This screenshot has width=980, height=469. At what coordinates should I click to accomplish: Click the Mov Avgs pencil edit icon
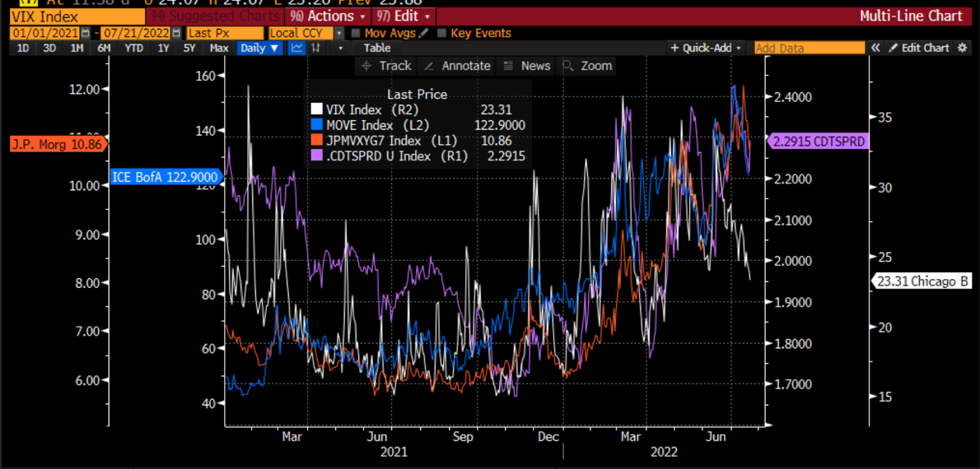coord(423,34)
